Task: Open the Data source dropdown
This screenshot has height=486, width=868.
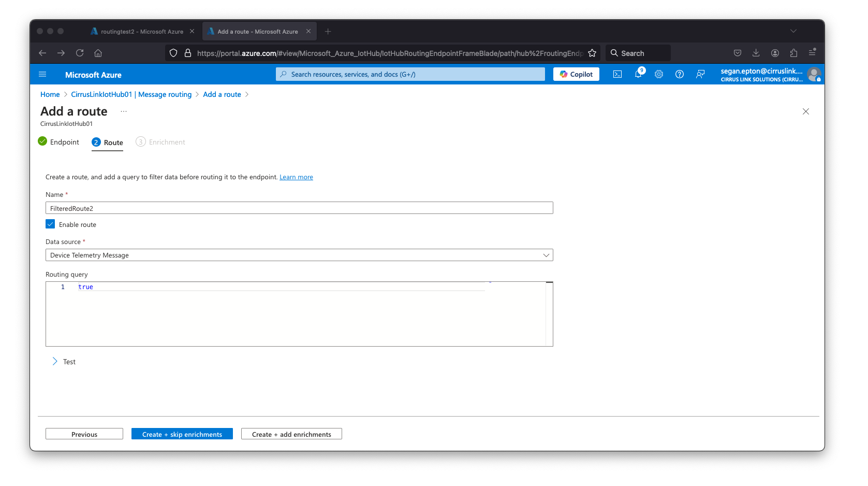Action: coord(299,255)
